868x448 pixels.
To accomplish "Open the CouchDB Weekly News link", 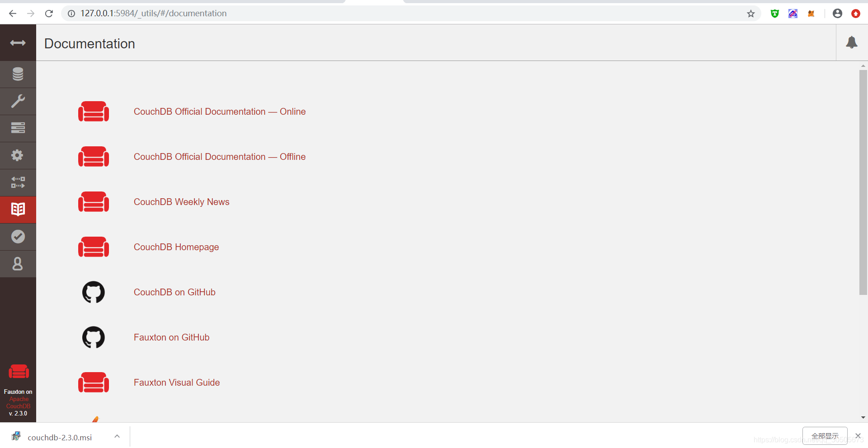I will click(182, 202).
